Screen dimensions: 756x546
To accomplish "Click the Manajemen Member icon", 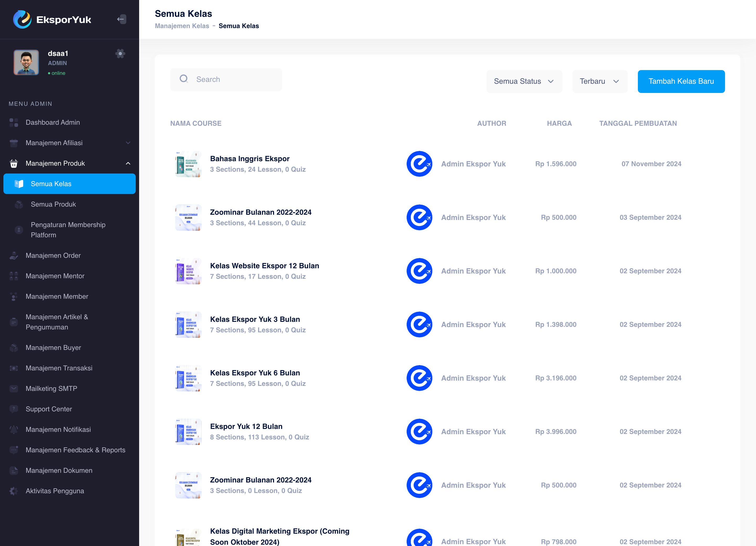I will tap(14, 297).
